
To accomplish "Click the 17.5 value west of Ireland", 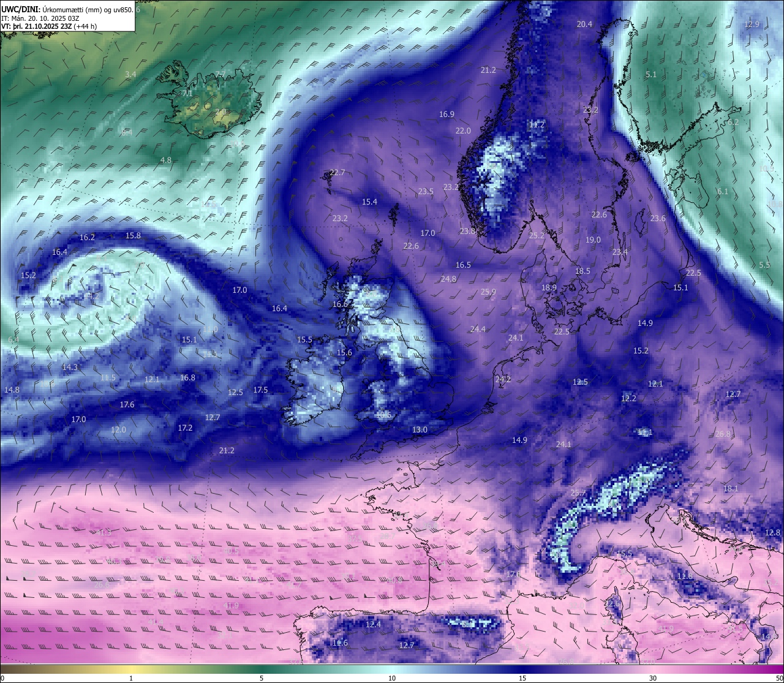I will [260, 390].
